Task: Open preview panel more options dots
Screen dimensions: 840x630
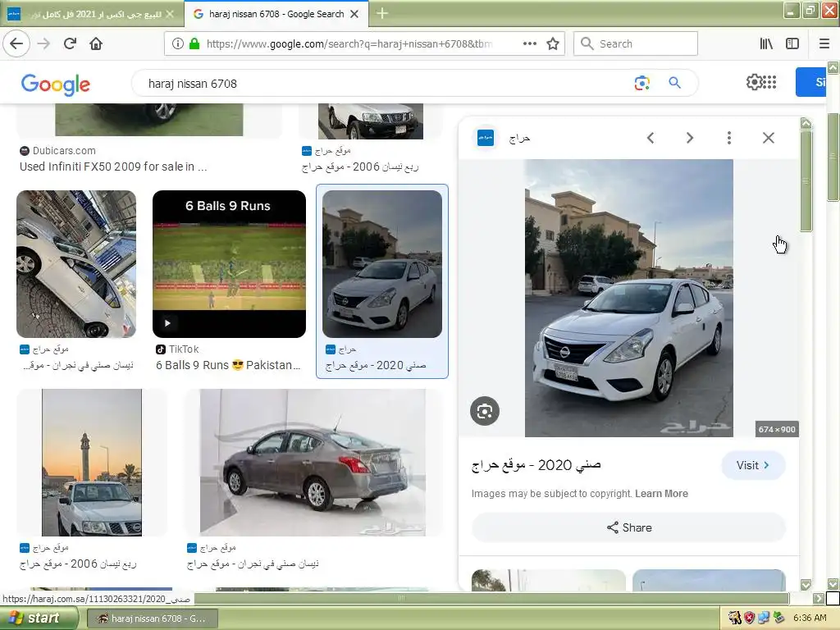Action: tap(728, 138)
